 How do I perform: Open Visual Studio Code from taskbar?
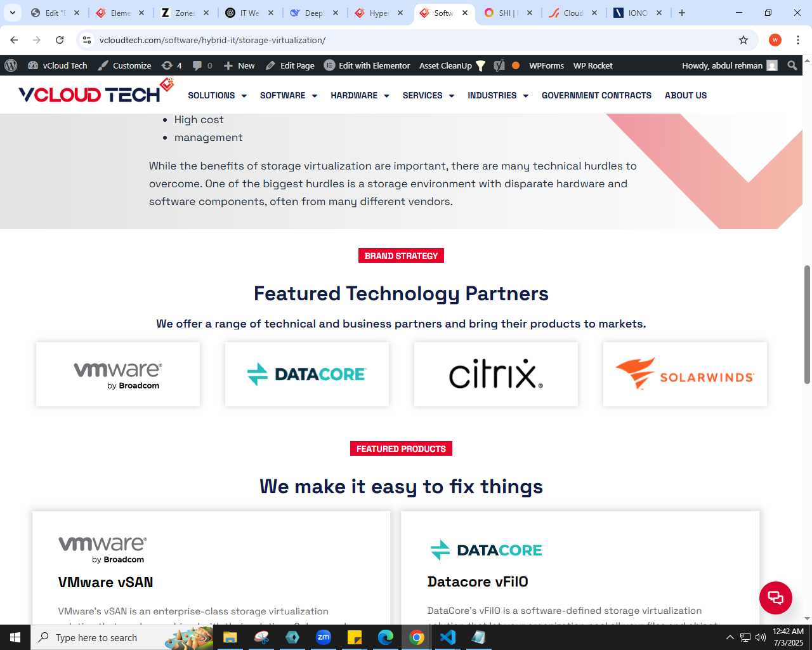pos(447,637)
